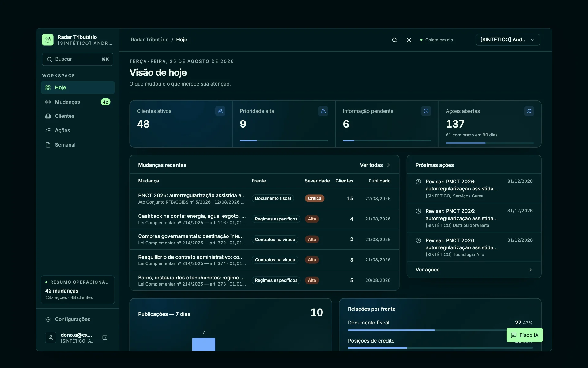588x368 pixels.
Task: Click Radar Tributário breadcrumb
Action: tap(149, 40)
